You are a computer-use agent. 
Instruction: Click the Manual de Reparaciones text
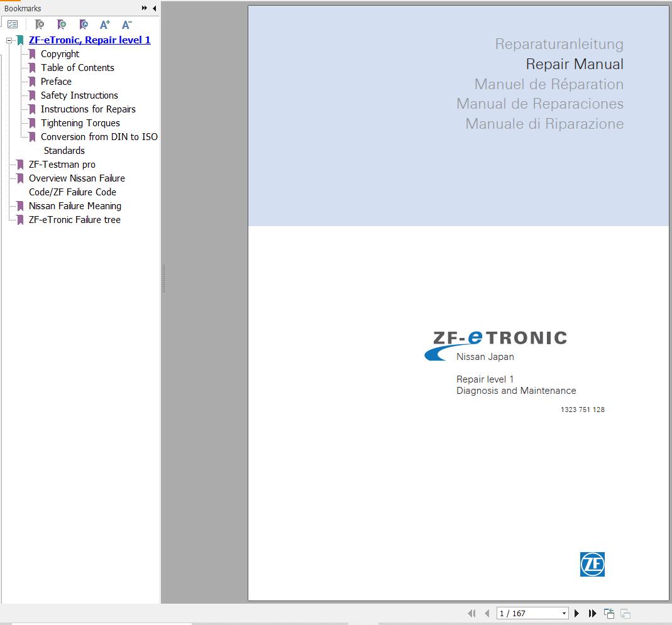(540, 104)
